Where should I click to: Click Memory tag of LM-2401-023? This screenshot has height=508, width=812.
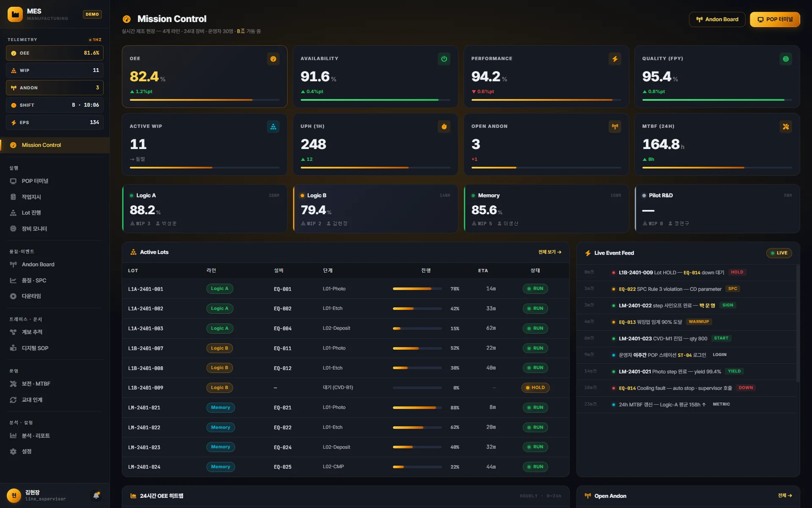[x=220, y=447]
